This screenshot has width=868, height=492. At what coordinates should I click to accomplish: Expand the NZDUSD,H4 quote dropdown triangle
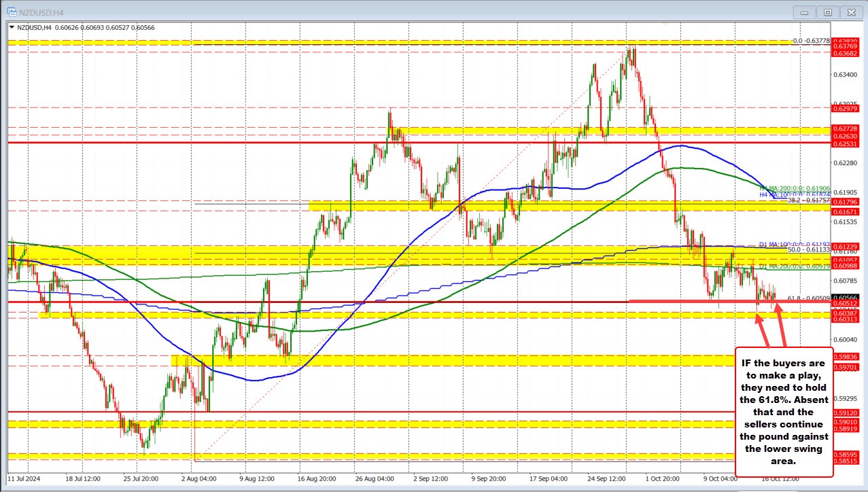click(12, 28)
